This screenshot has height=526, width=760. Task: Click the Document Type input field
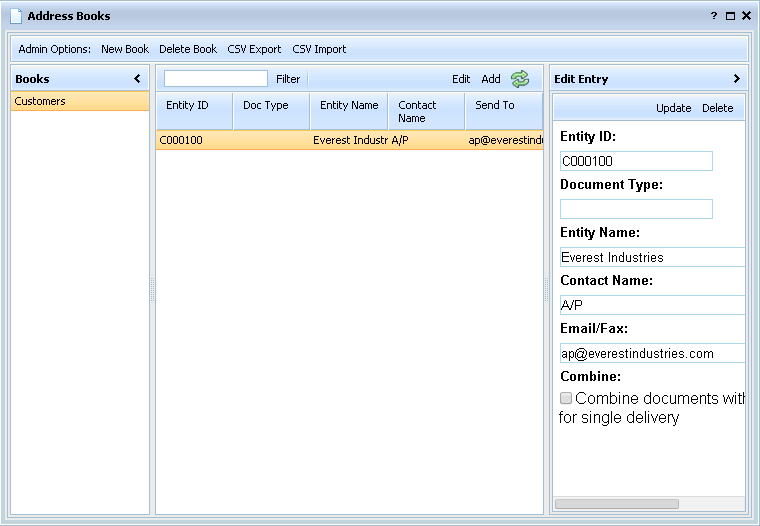[x=636, y=209]
